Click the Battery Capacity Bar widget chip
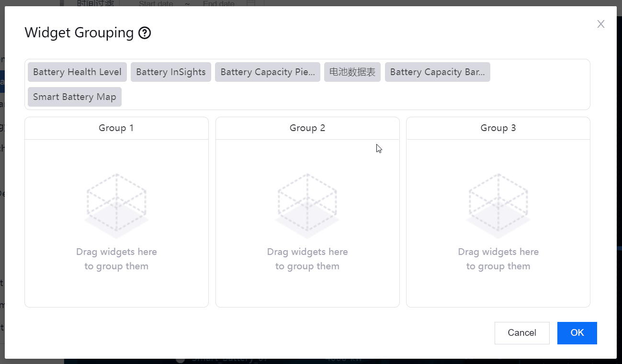This screenshot has height=364, width=622. pyautogui.click(x=437, y=72)
